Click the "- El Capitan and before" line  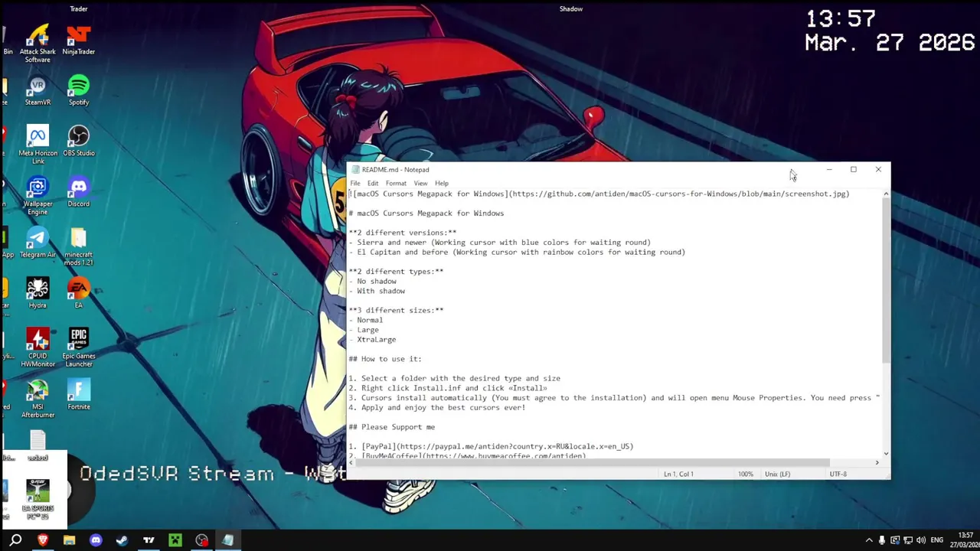click(x=518, y=253)
